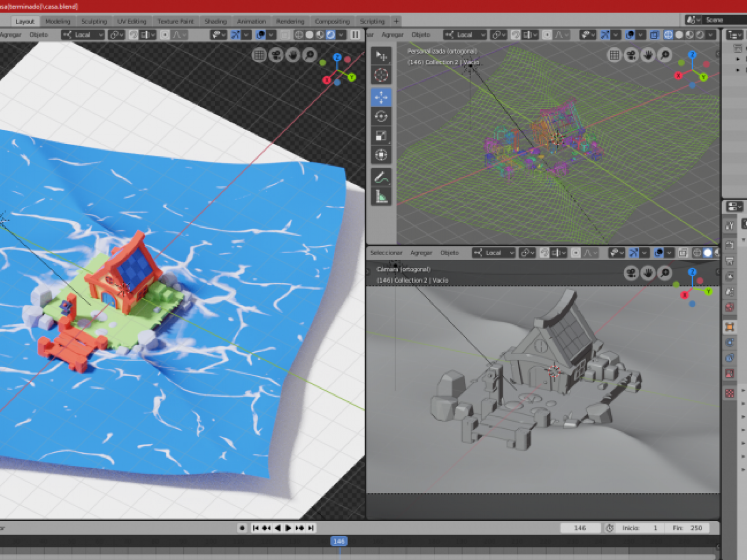747x560 pixels.
Task: Switch to the Modeling workspace tab
Action: click(58, 21)
